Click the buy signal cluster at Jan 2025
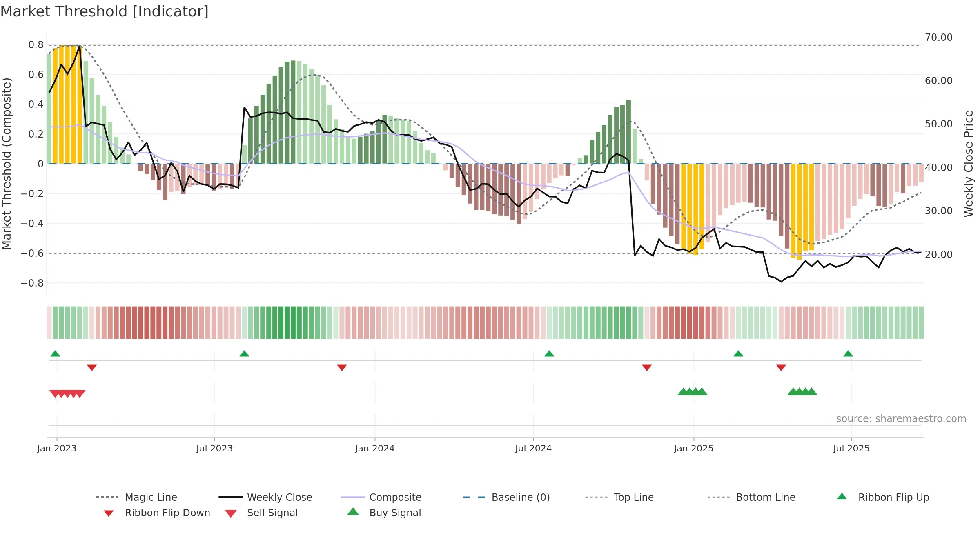980x551 pixels. click(x=693, y=391)
